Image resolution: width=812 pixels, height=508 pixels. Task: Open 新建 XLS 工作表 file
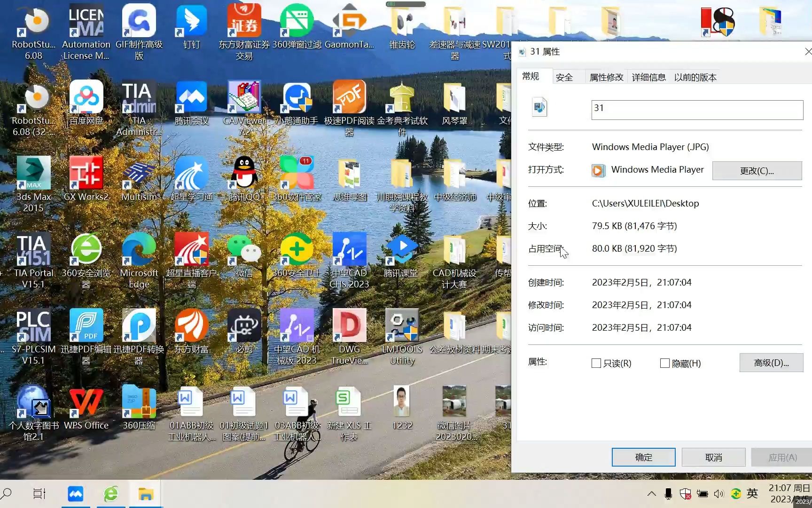coord(349,413)
